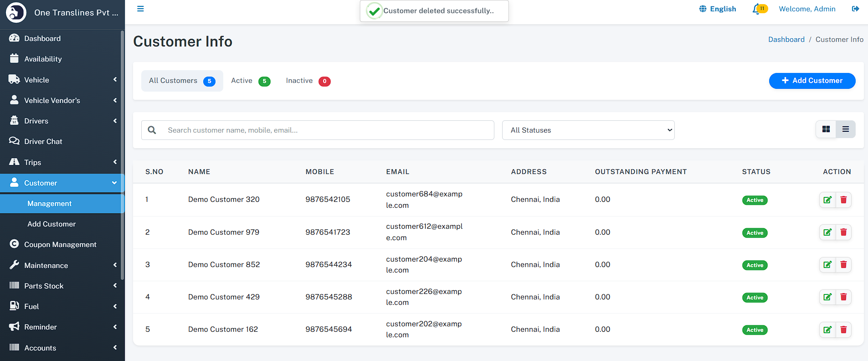Click the sidebar vertical scrollbar
The width and height of the screenshot is (868, 361).
[122, 155]
